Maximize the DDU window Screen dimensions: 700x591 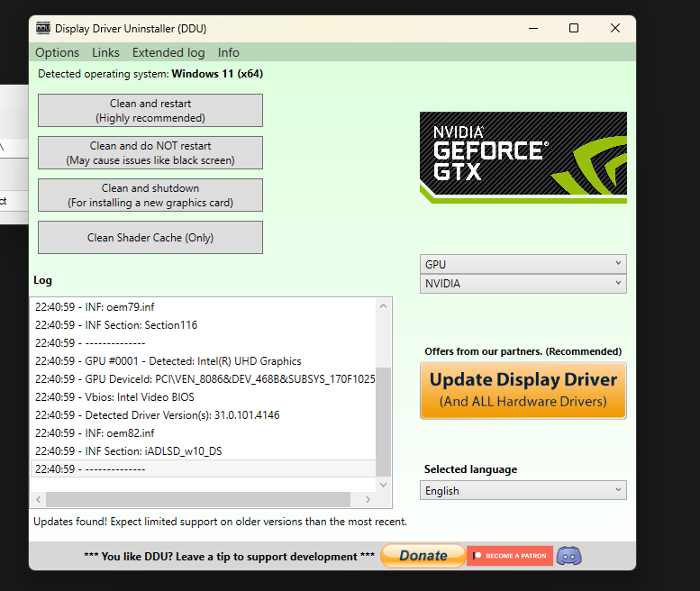point(574,28)
